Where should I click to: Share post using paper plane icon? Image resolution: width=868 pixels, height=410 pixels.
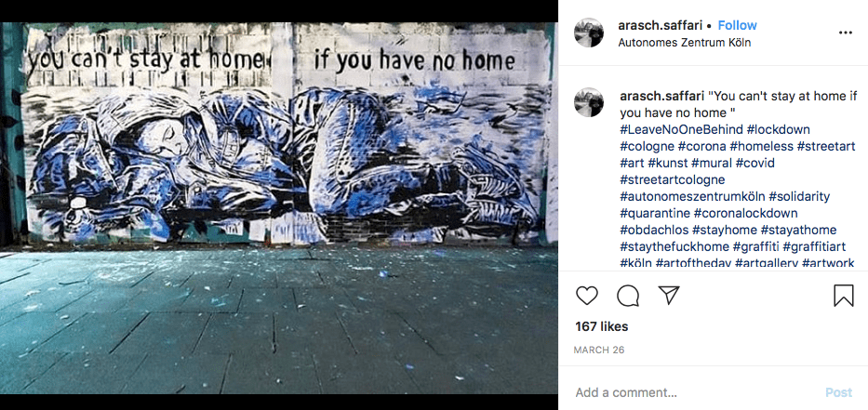pos(669,295)
